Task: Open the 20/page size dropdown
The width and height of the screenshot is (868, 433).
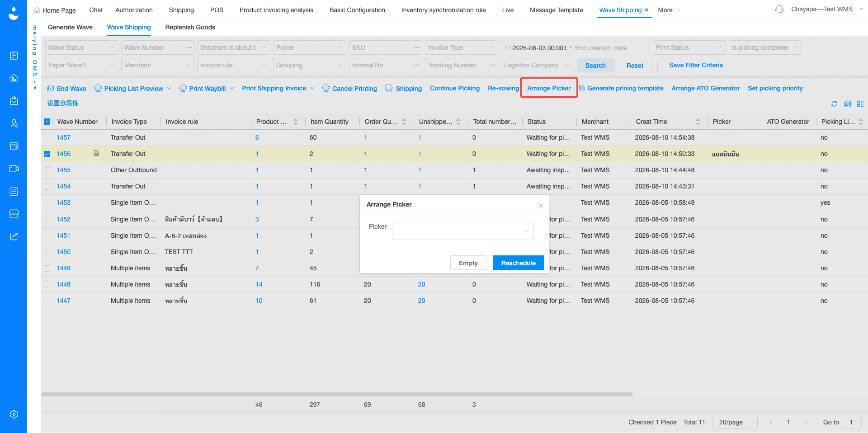Action: (735, 422)
